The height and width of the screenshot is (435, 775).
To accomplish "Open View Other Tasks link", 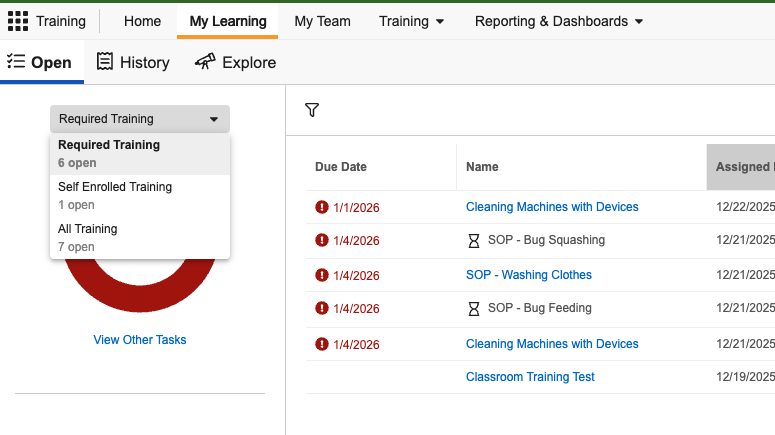I will (140, 340).
